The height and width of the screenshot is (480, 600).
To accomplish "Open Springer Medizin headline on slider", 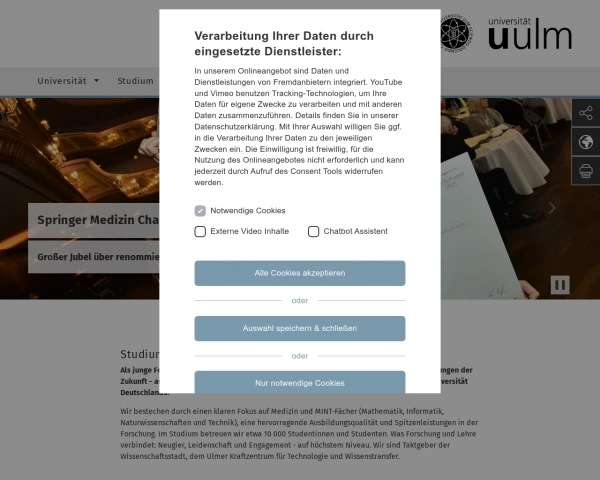I will pyautogui.click(x=98, y=220).
